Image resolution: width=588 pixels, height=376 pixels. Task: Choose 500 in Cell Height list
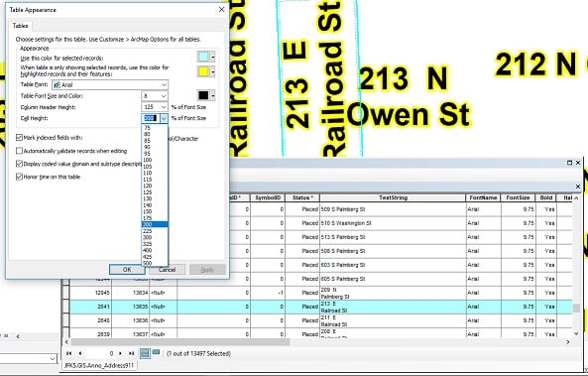[155, 263]
